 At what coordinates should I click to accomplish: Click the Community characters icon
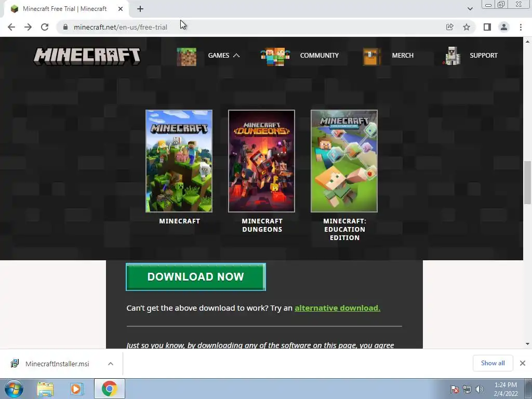(275, 57)
